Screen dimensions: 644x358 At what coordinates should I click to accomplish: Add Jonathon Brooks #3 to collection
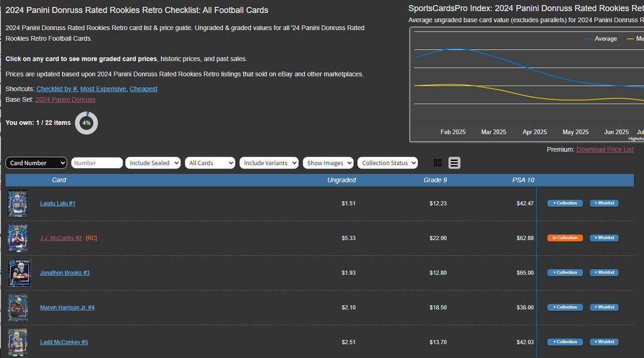(565, 272)
